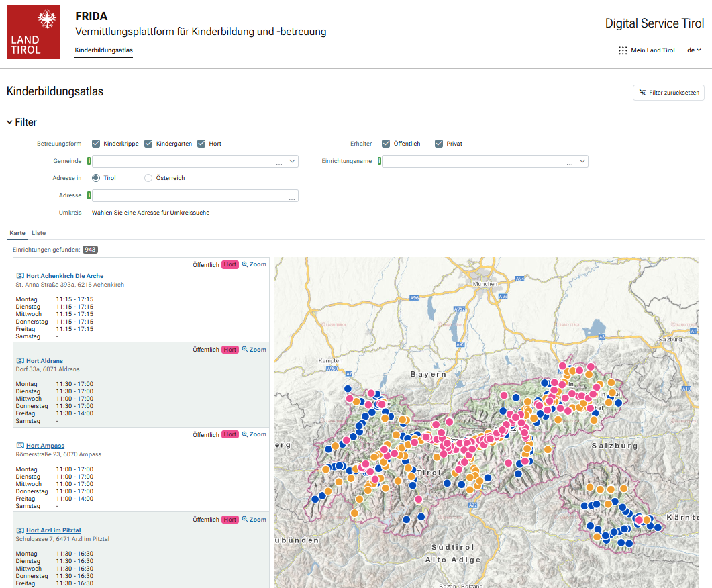Viewport: 712px width, 588px height.
Task: Disable the Privat checkbox
Action: coord(439,144)
